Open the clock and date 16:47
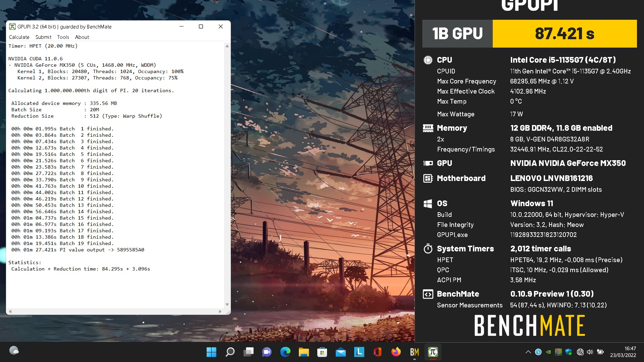 point(623,352)
